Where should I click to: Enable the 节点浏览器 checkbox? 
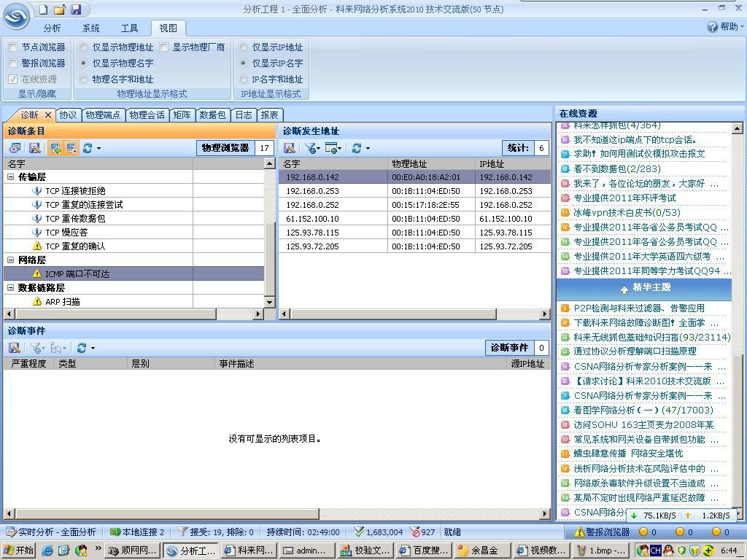point(13,47)
